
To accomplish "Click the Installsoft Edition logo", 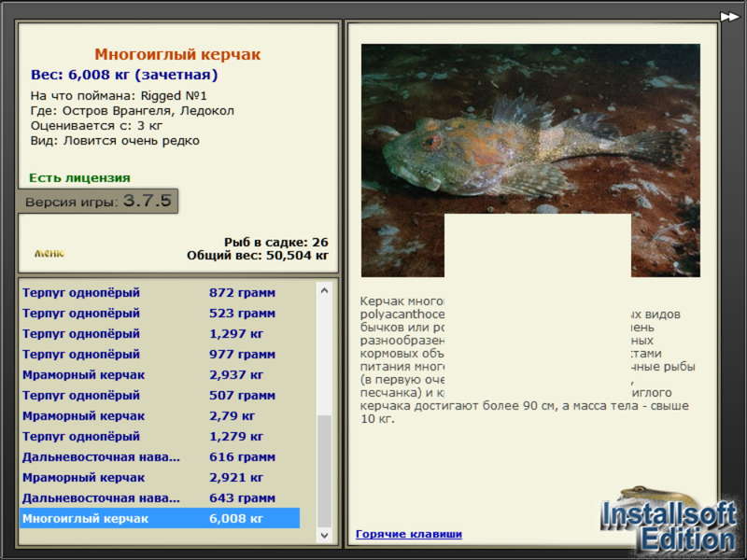I will [669, 521].
